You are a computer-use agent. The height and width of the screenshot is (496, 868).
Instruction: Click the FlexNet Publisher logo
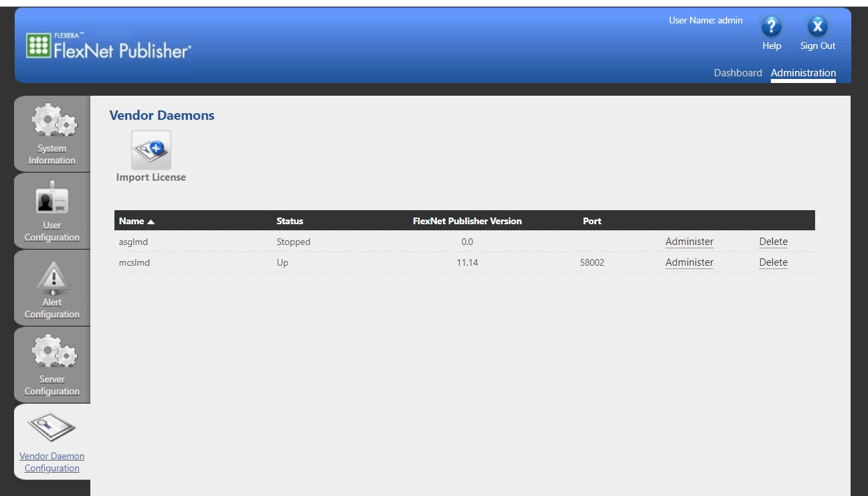click(108, 46)
